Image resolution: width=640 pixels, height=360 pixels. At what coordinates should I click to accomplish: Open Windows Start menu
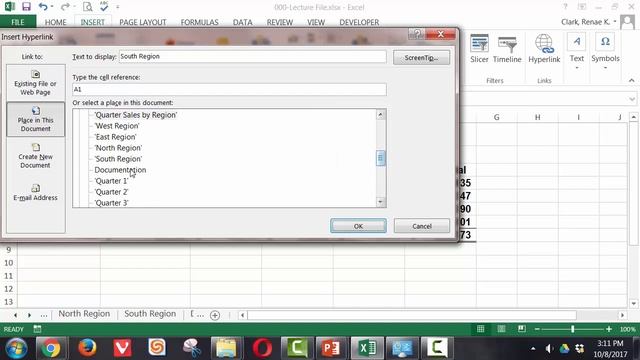[16, 348]
